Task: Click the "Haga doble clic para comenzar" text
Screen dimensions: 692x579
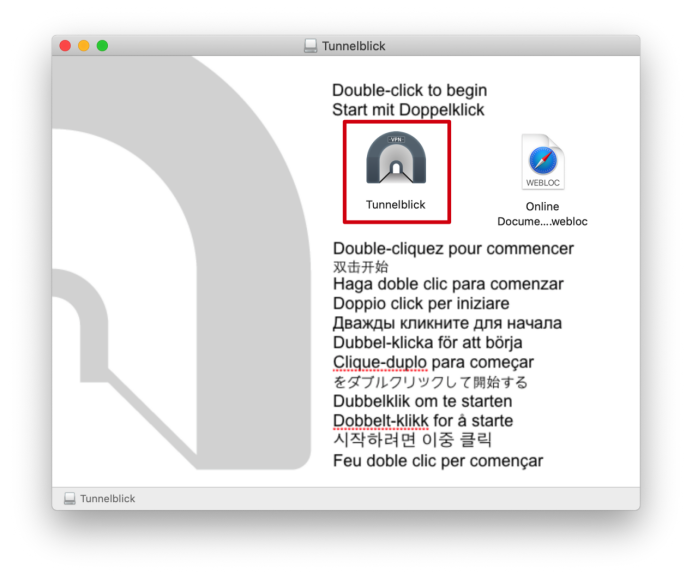Action: [448, 284]
